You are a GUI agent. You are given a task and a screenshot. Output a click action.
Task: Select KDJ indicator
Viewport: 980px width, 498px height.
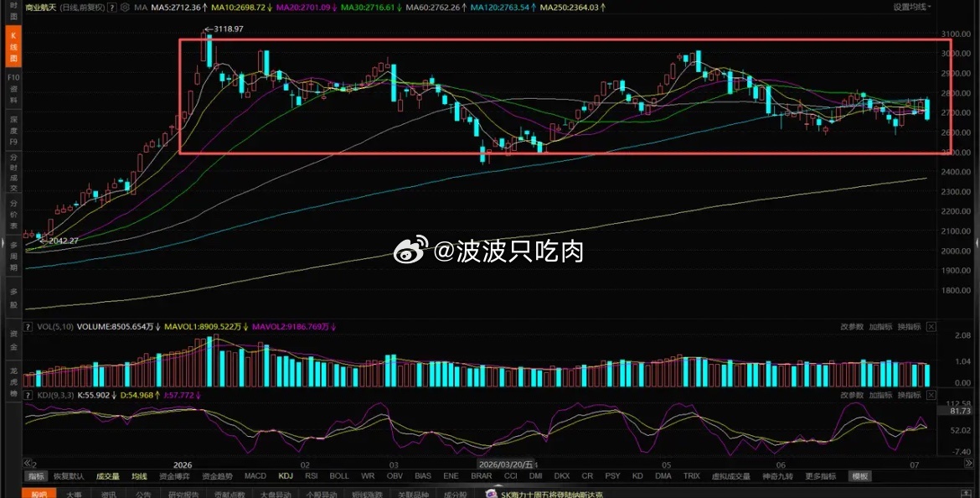pos(286,476)
